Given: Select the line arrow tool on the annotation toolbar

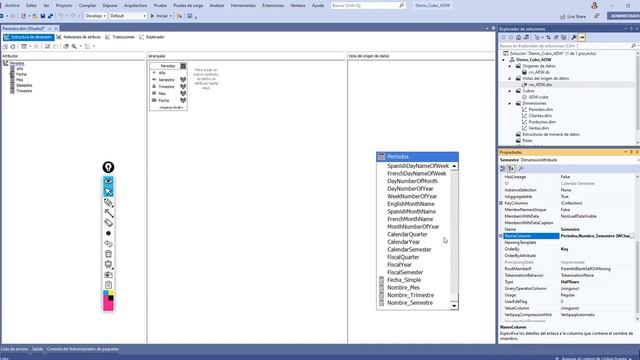Looking at the screenshot, I should (108, 213).
